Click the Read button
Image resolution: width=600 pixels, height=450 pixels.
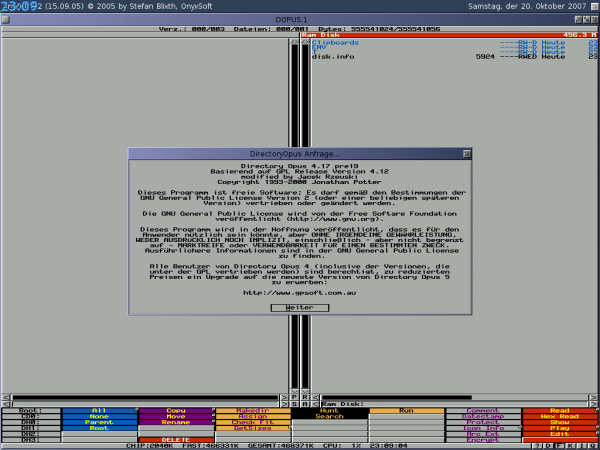pyautogui.click(x=561, y=411)
